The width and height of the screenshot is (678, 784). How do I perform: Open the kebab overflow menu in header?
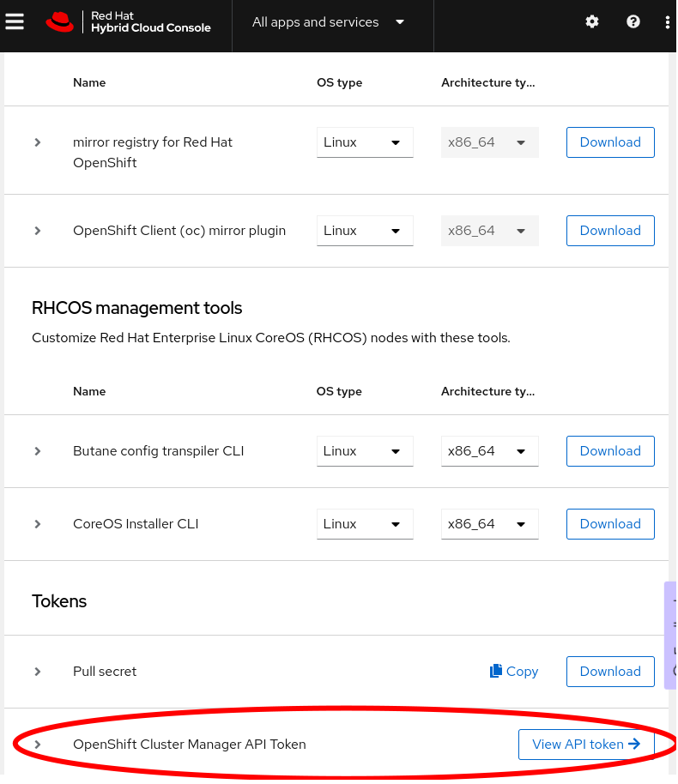[x=668, y=22]
